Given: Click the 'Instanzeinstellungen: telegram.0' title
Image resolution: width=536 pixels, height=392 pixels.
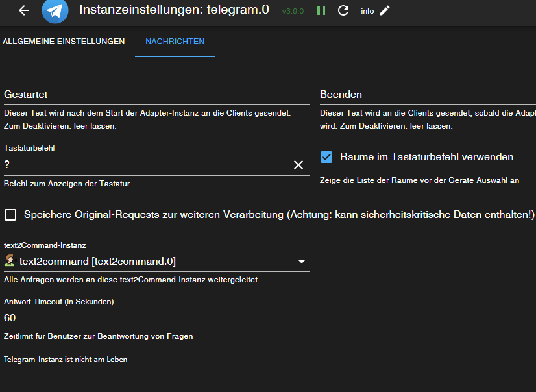Looking at the screenshot, I should (x=175, y=10).
